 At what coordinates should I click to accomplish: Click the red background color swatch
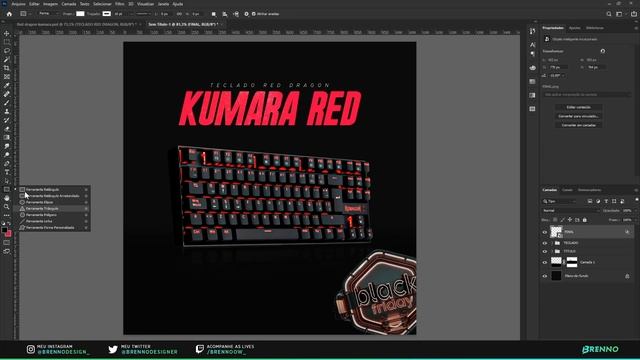(x=8, y=234)
